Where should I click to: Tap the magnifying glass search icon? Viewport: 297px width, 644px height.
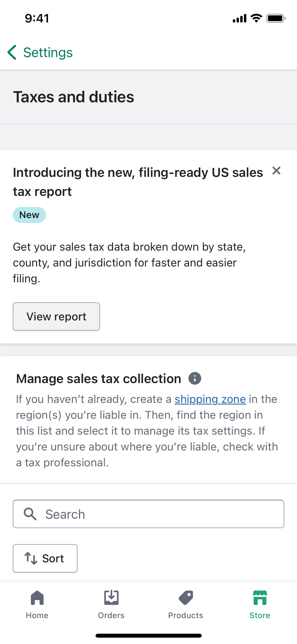pos(30,514)
